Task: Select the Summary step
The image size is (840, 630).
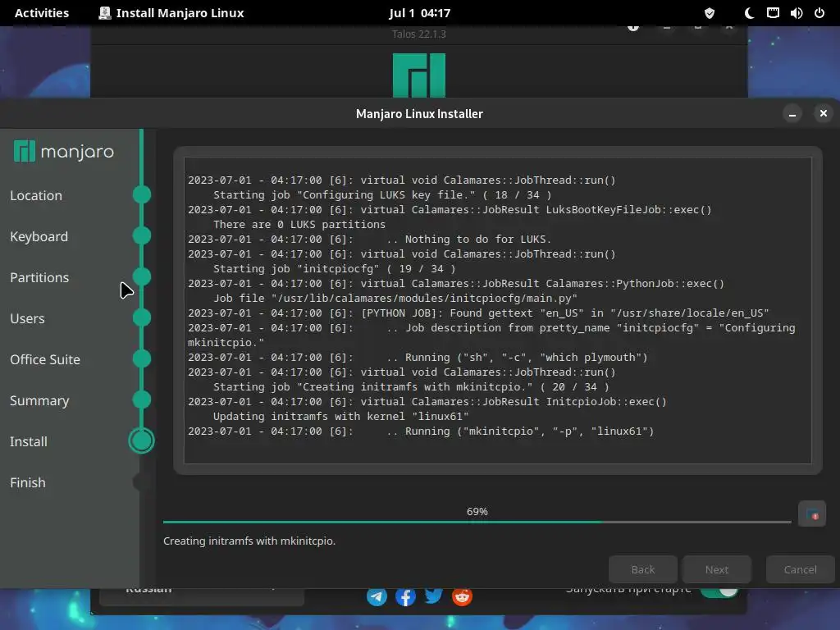Action: point(39,400)
